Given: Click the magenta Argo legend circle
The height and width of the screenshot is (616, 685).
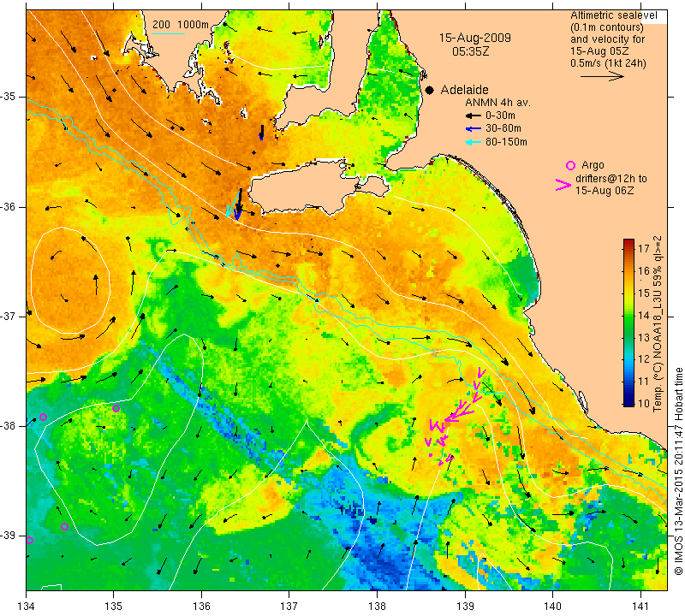Looking at the screenshot, I should [570, 165].
